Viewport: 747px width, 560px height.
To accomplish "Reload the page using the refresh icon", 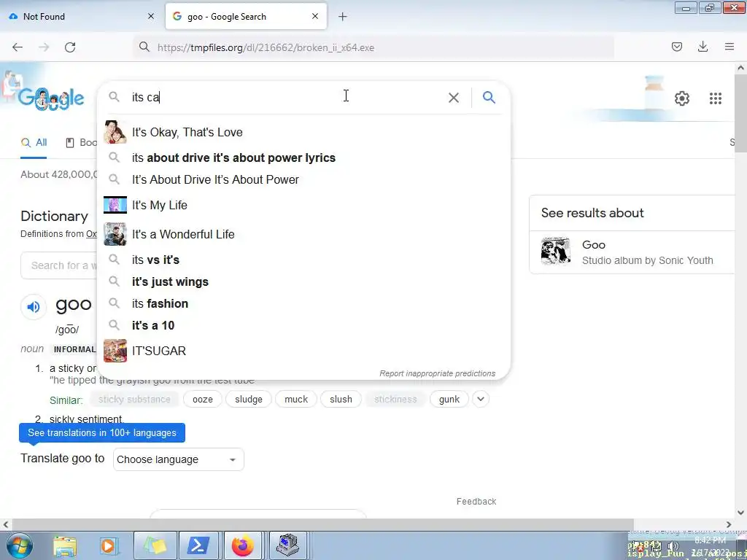I will pyautogui.click(x=70, y=47).
